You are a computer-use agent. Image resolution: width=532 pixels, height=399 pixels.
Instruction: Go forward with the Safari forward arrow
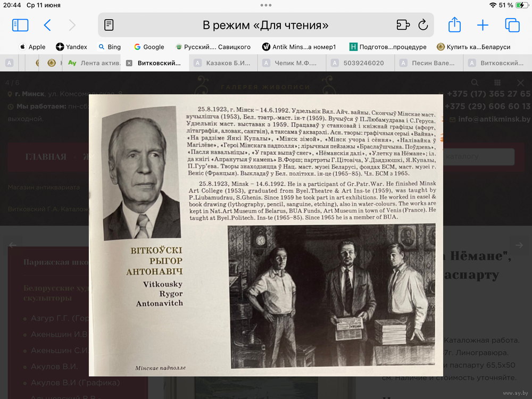click(72, 25)
